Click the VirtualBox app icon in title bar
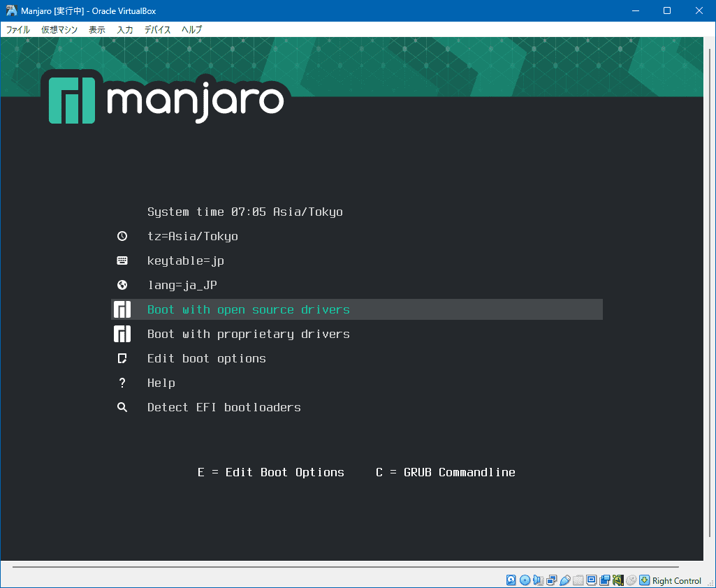Image resolution: width=716 pixels, height=588 pixels. click(x=11, y=10)
